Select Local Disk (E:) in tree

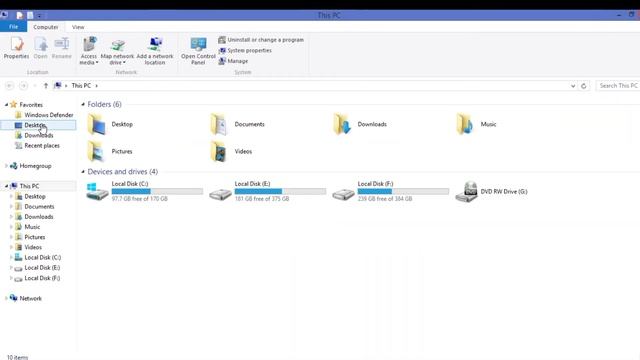tap(42, 268)
